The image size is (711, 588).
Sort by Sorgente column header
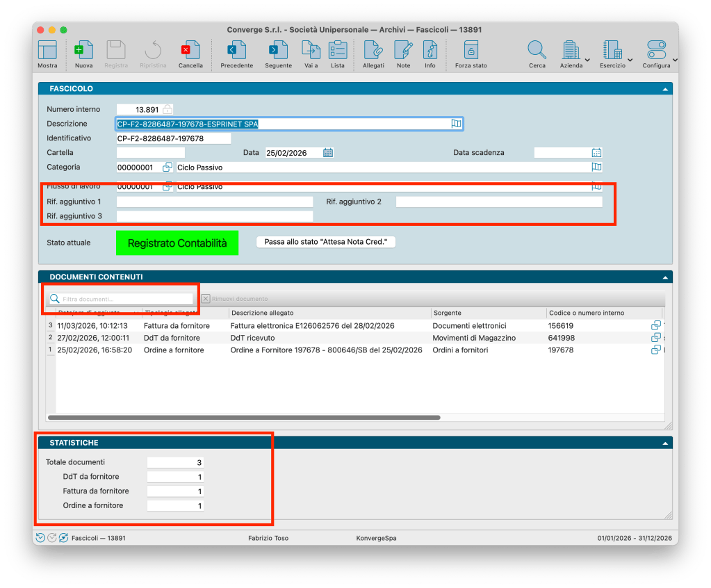489,313
